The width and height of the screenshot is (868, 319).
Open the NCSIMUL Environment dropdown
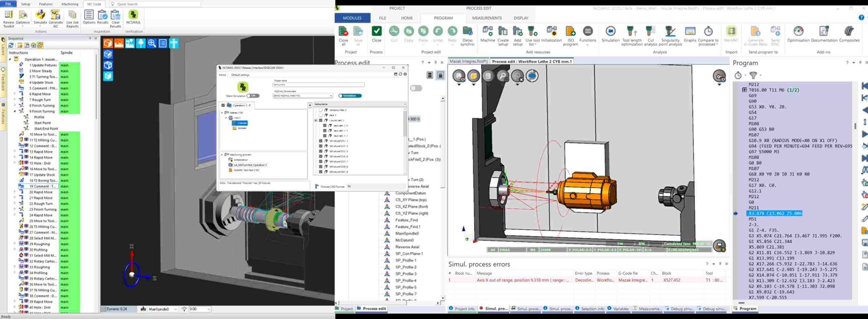tap(303, 96)
